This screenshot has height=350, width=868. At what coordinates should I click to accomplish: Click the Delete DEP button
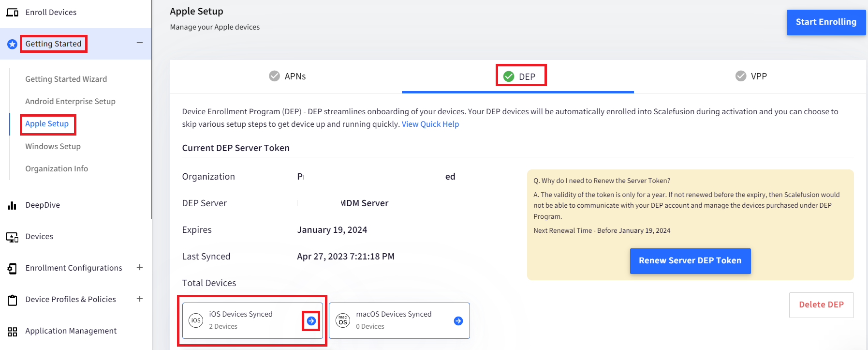[821, 305]
